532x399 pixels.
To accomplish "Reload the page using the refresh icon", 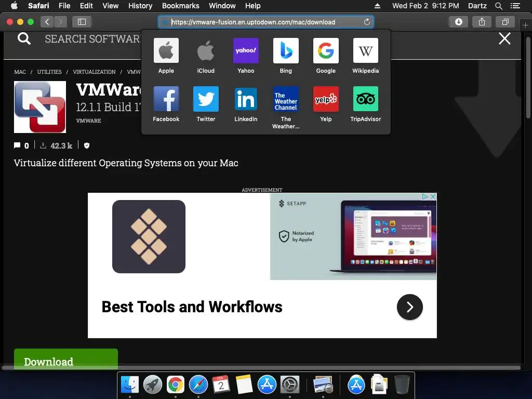I will pyautogui.click(x=367, y=22).
